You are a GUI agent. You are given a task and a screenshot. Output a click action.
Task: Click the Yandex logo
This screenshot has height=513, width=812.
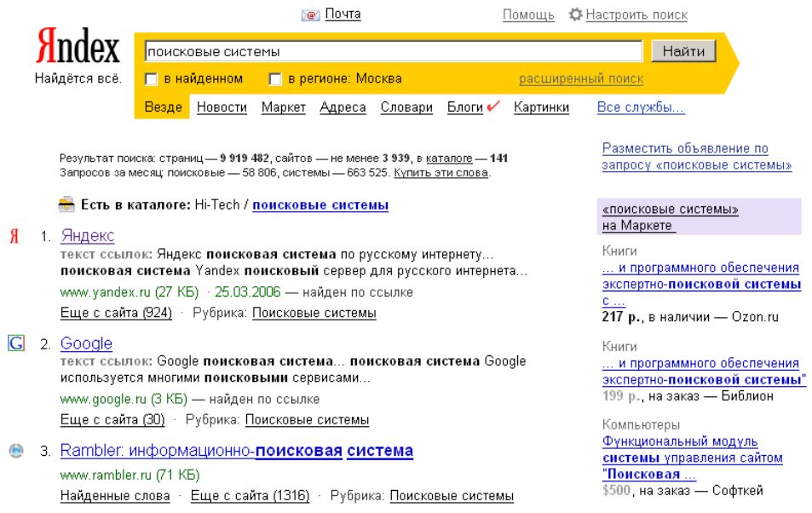pyautogui.click(x=78, y=47)
